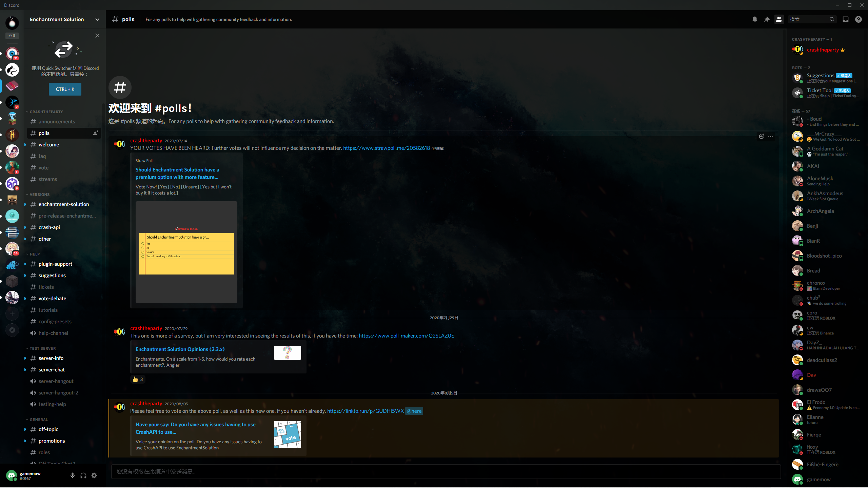
Task: Open Ticket Tool bot profile
Action: click(x=826, y=93)
